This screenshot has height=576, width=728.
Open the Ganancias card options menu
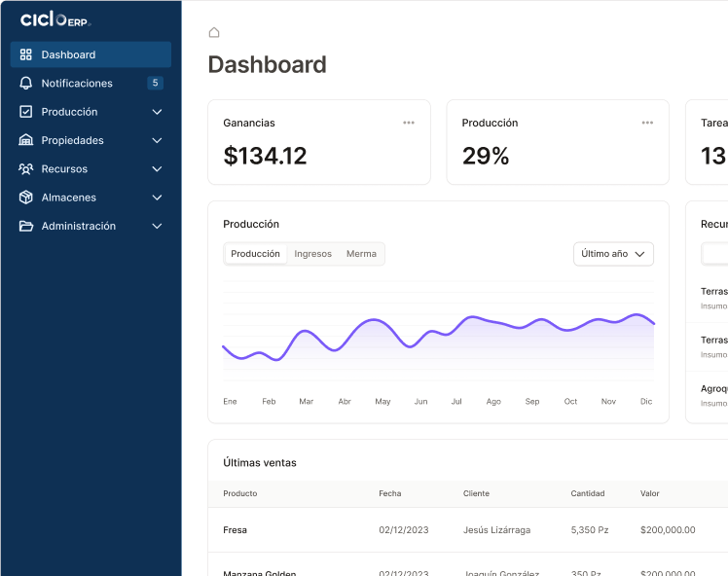409,123
